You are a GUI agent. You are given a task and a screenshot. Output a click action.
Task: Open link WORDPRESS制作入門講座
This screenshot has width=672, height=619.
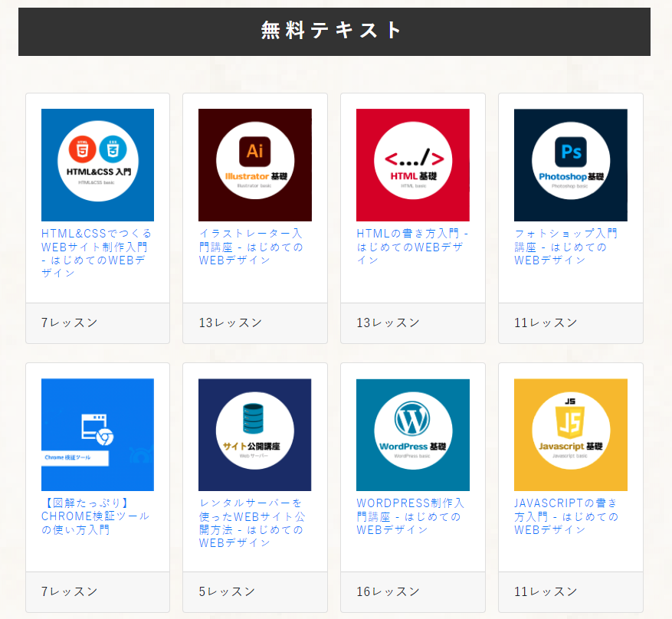410,516
